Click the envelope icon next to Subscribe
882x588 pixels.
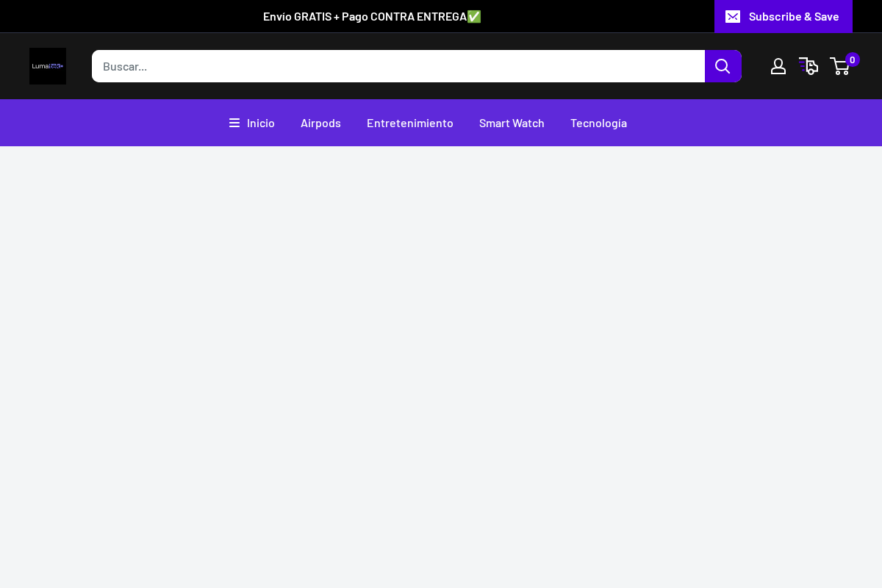click(x=733, y=16)
